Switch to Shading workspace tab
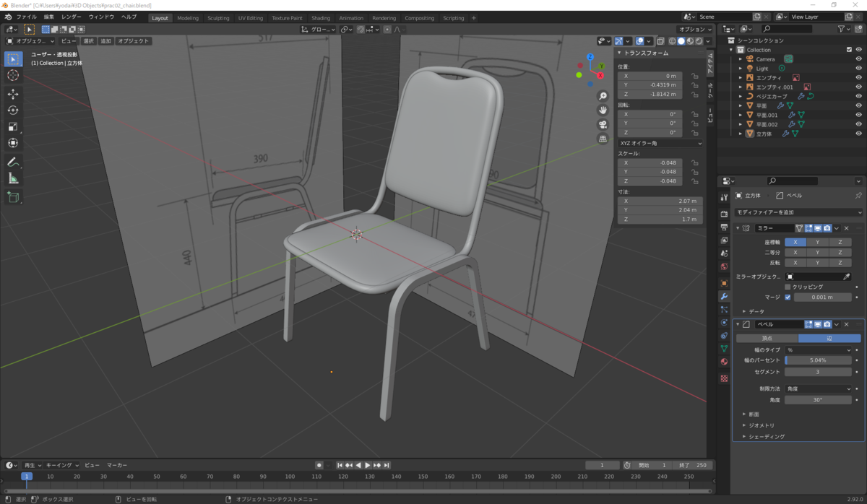The image size is (867, 504). (x=321, y=18)
